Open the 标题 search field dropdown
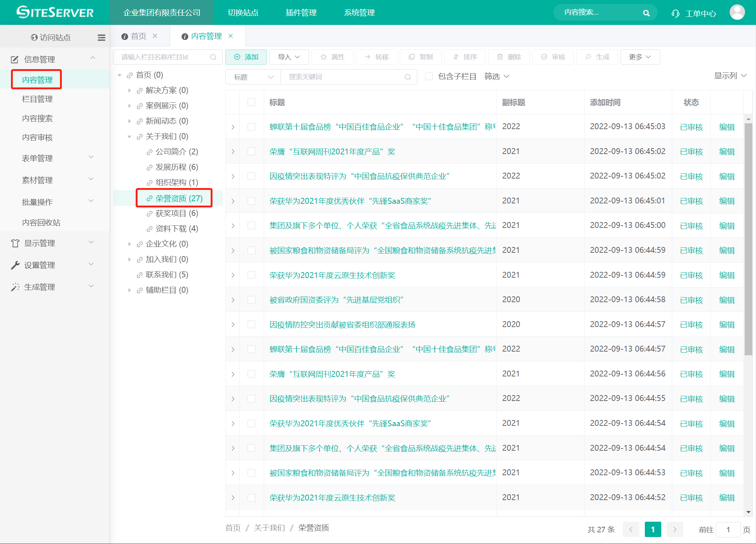 pyautogui.click(x=253, y=77)
